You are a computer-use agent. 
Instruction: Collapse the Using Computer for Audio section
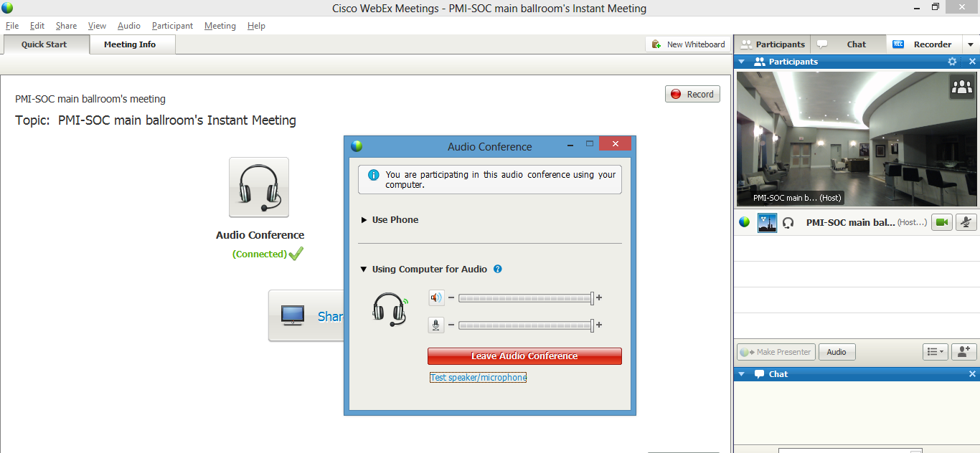(364, 270)
